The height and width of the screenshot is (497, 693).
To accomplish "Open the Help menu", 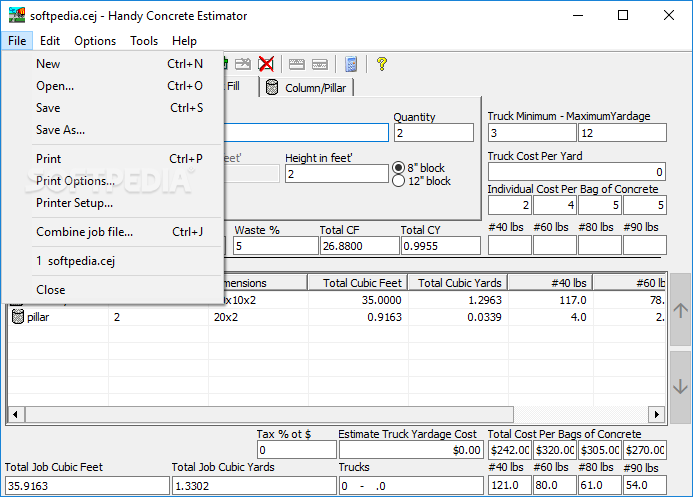I will click(x=184, y=41).
